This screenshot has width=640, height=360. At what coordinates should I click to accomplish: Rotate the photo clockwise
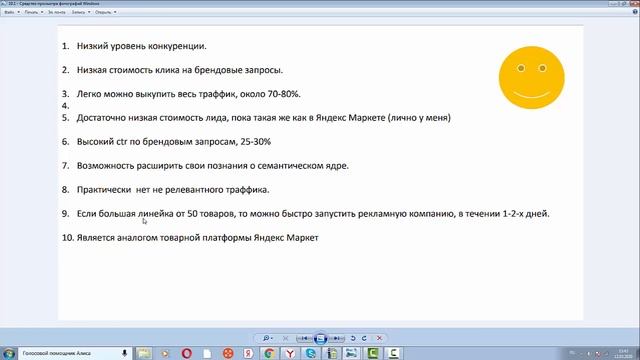pos(364,338)
